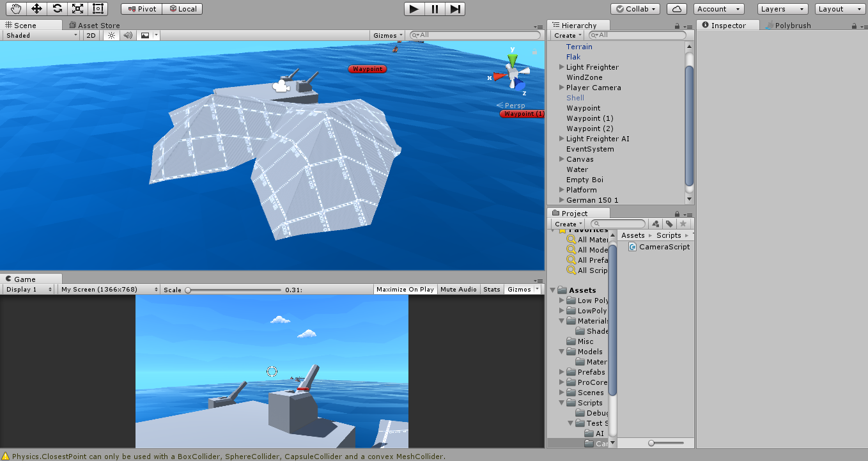Select WindZone in Hierarchy
This screenshot has height=461, width=868.
pos(584,77)
